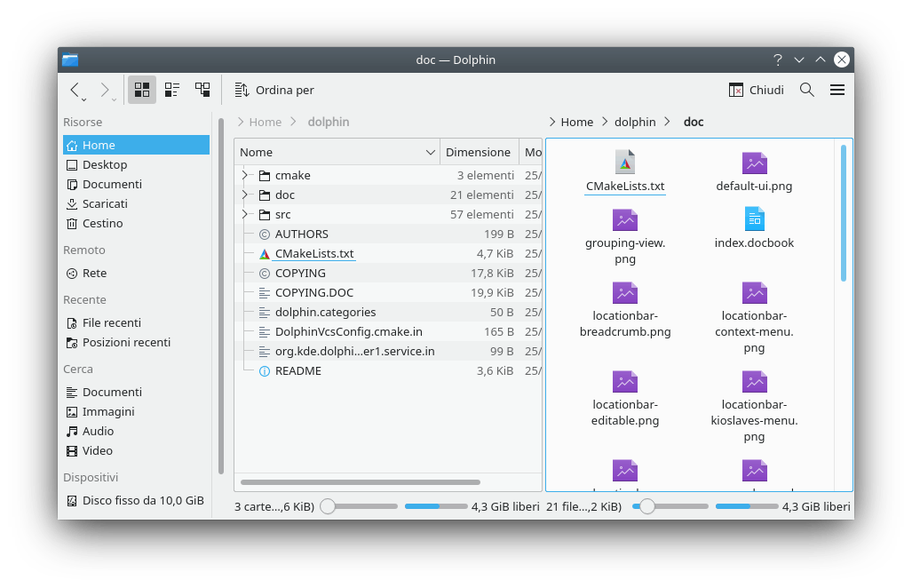Open index.docbook file icon
Image resolution: width=912 pixels, height=588 pixels.
click(754, 219)
